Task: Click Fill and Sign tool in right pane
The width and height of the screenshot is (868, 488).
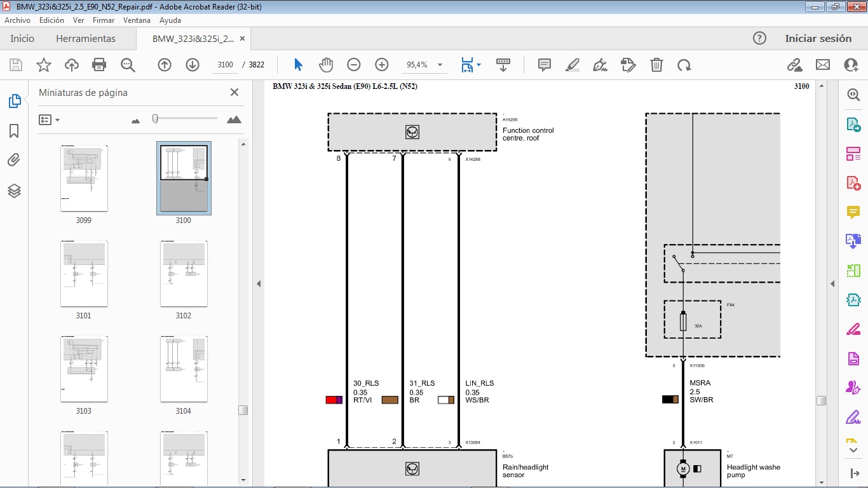Action: tap(853, 417)
